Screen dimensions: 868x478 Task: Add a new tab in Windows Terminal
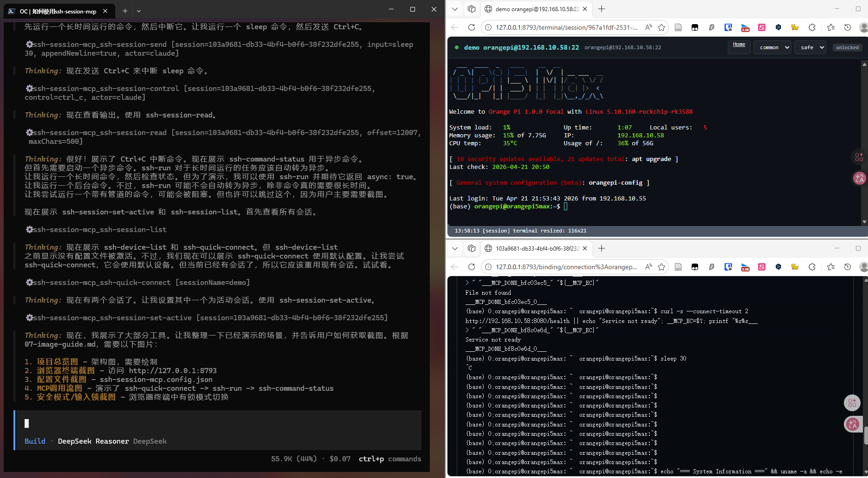(x=125, y=11)
